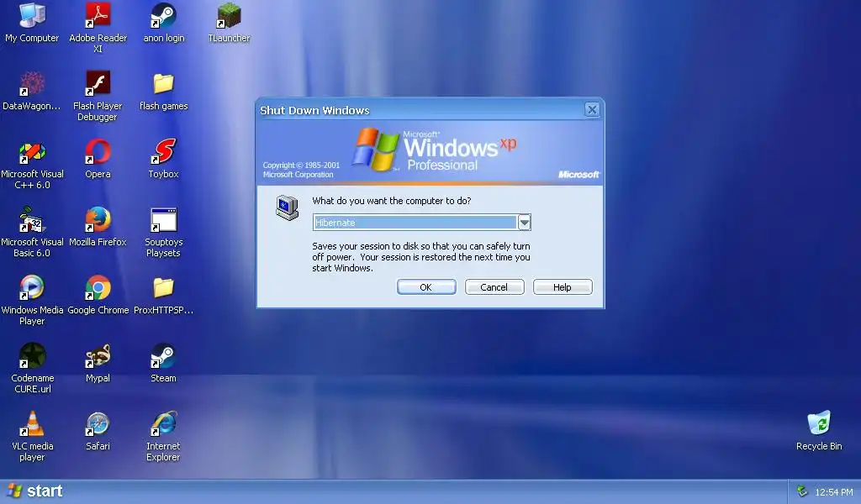Select the VLC media player icon

[x=32, y=424]
